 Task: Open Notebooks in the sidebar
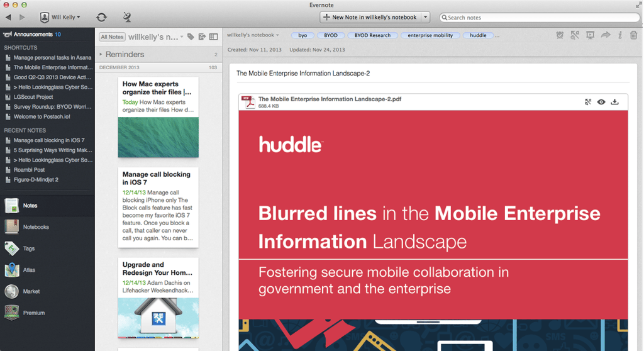coord(47,227)
